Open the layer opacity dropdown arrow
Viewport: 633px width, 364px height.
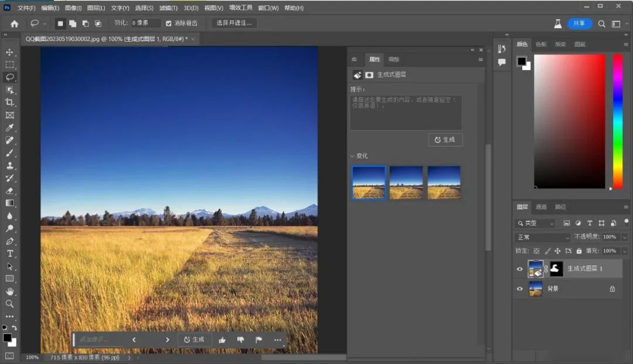pyautogui.click(x=625, y=237)
